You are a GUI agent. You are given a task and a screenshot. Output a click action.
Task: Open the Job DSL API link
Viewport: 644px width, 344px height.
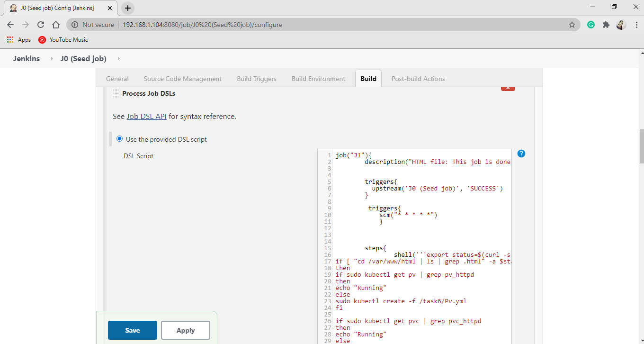pos(146,116)
